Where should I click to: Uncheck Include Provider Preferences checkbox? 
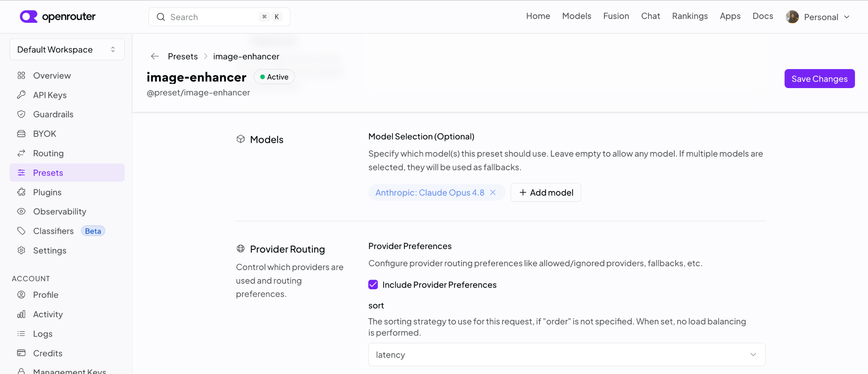point(373,285)
